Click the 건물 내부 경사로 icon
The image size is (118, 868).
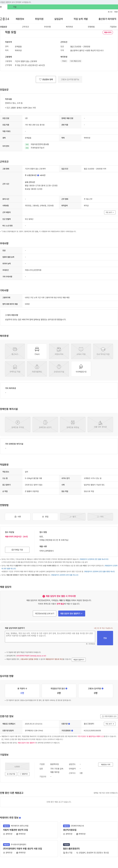coord(100,425)
